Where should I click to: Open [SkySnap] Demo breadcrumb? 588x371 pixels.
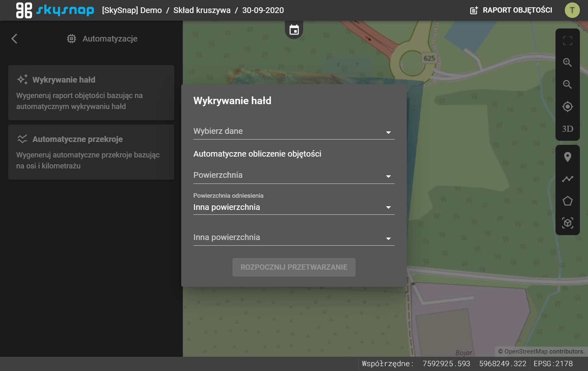132,10
